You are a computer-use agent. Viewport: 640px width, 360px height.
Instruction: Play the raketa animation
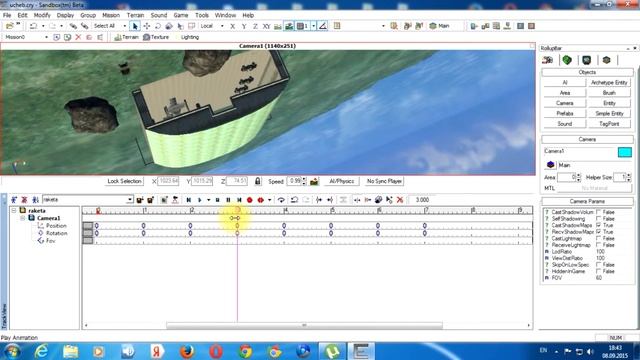coord(200,200)
